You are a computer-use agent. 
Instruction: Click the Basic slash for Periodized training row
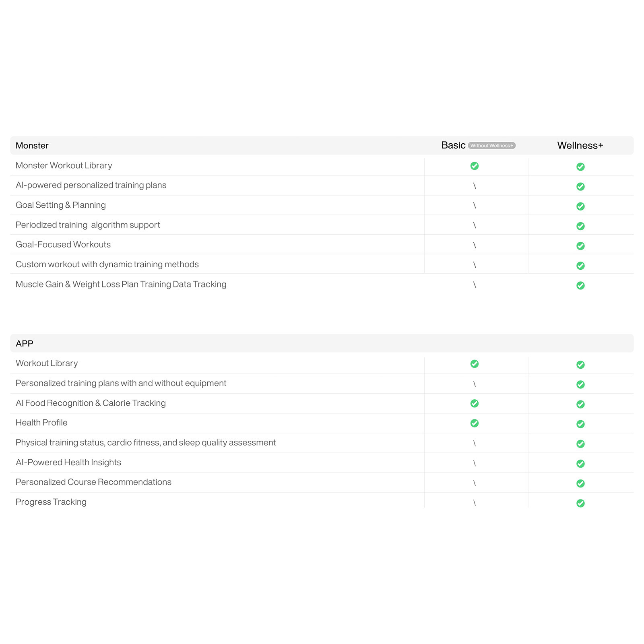tap(475, 225)
